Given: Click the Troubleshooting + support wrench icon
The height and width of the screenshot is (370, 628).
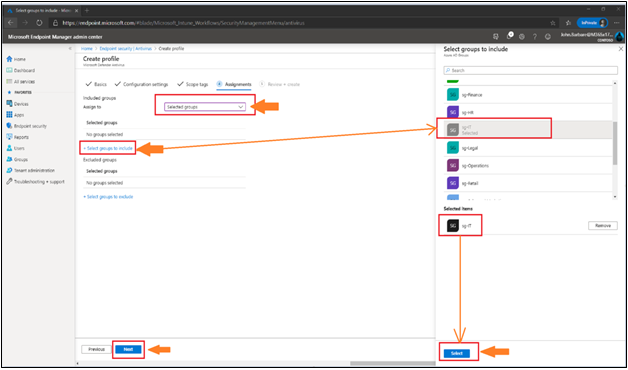Looking at the screenshot, I should click(x=10, y=181).
